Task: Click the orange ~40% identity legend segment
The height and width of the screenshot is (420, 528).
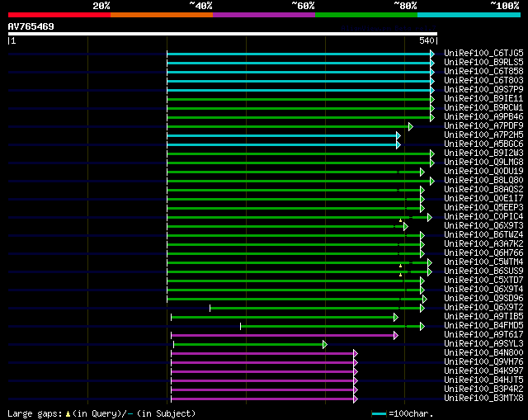Action: (x=162, y=15)
